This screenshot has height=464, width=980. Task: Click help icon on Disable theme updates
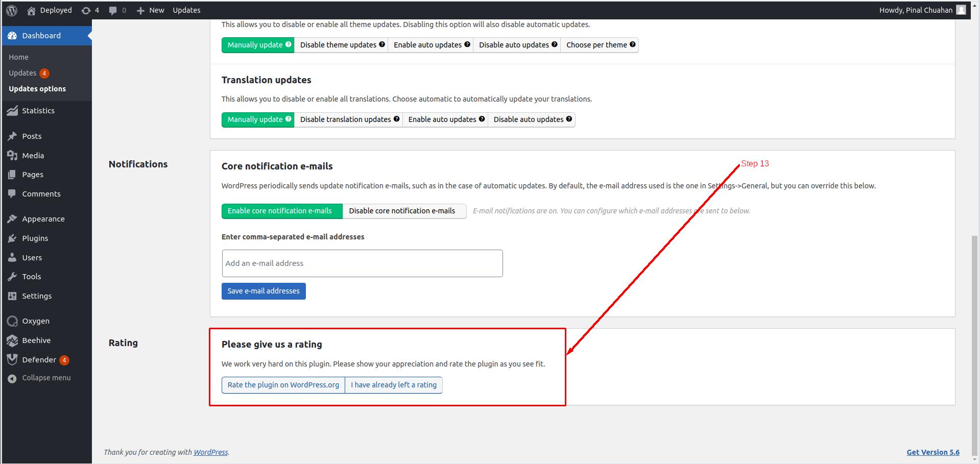381,44
